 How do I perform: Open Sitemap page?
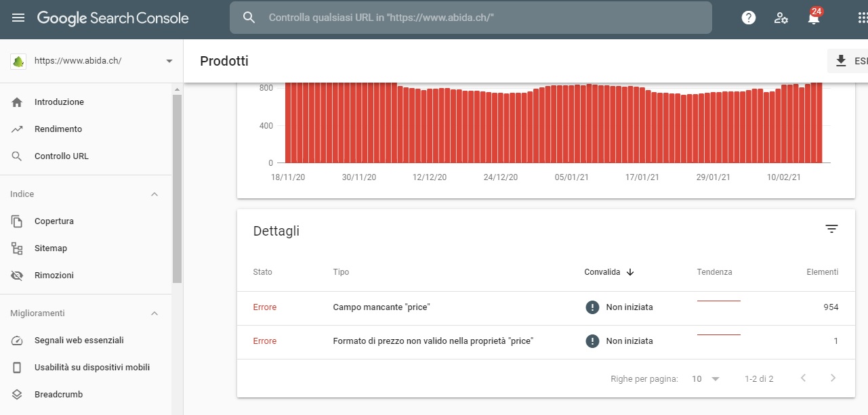click(x=51, y=248)
